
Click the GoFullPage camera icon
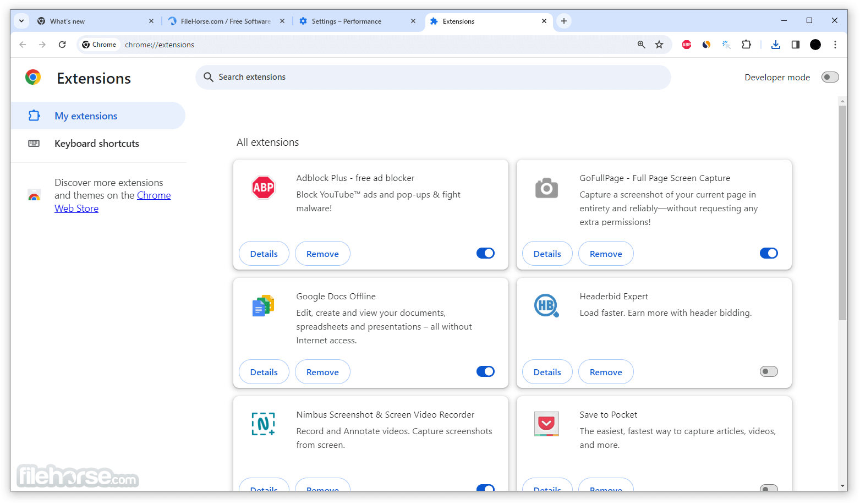click(x=546, y=188)
